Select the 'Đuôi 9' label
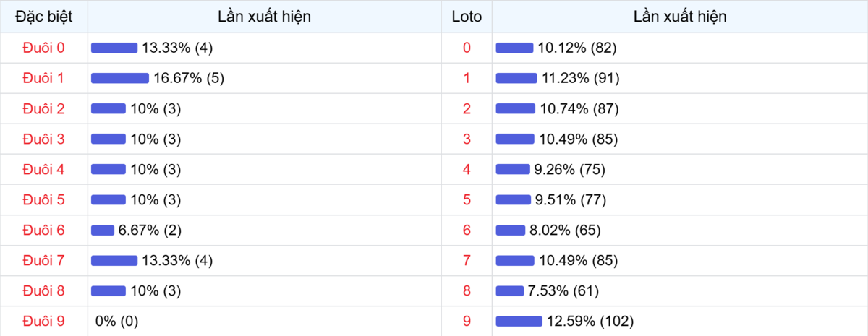 pyautogui.click(x=43, y=321)
